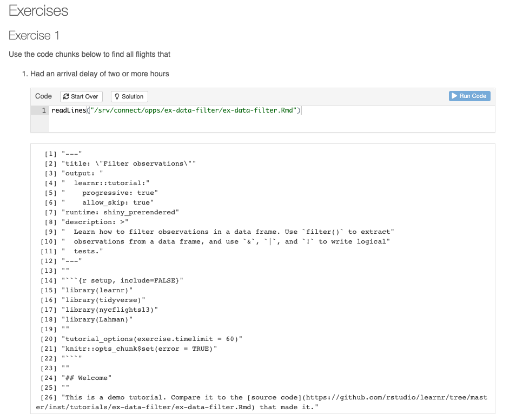
Task: Click output line 'progressive: true'
Action: pos(110,193)
